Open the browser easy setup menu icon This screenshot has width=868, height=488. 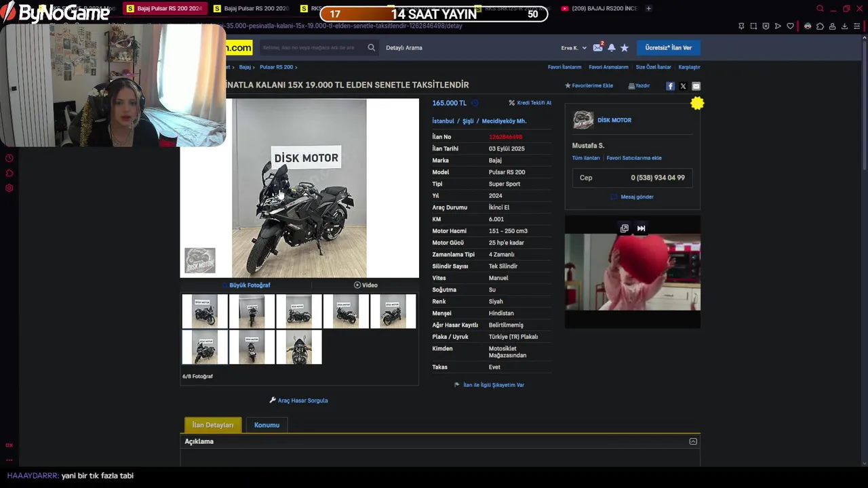857,26
